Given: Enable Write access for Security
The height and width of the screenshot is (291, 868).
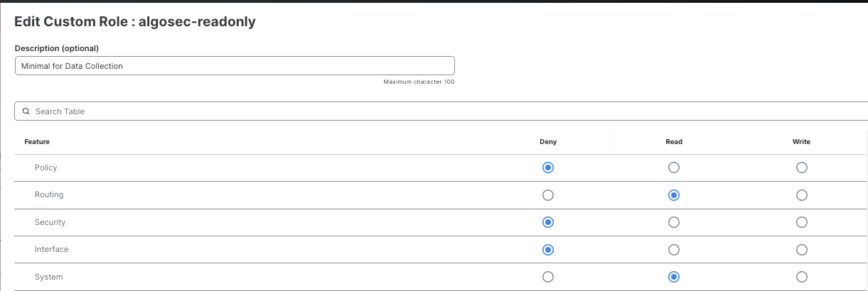Looking at the screenshot, I should click(801, 222).
